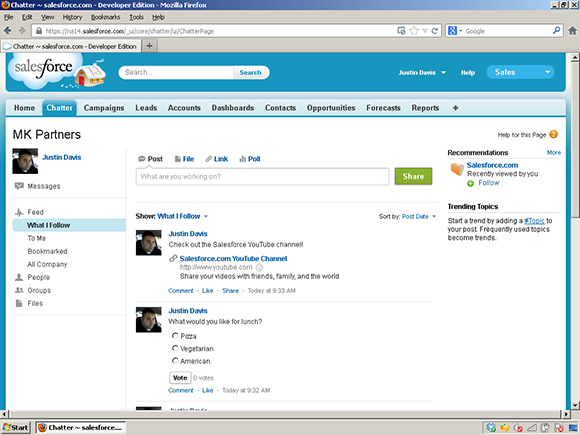Open the address bar history dropdown arrow

click(425, 31)
